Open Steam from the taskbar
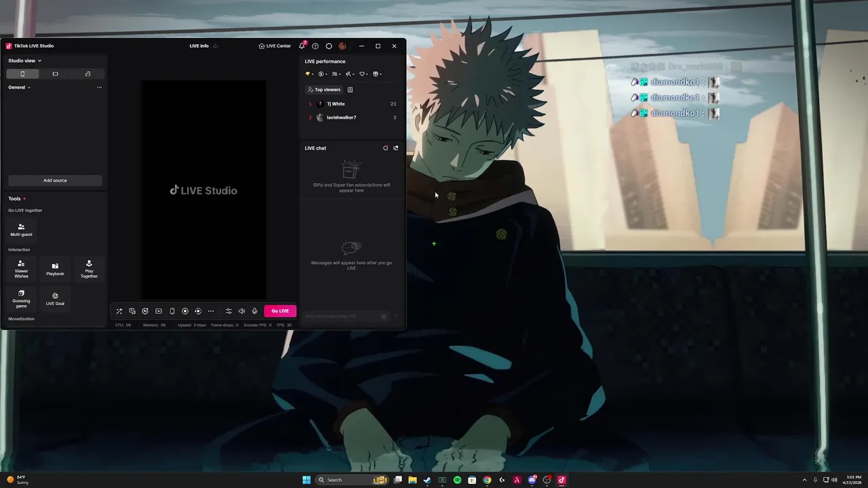Image resolution: width=868 pixels, height=488 pixels. pos(427,480)
